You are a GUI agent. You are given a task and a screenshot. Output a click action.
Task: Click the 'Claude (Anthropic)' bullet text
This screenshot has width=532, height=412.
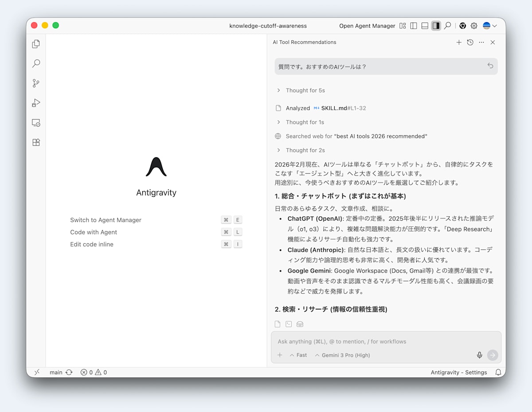[316, 250]
